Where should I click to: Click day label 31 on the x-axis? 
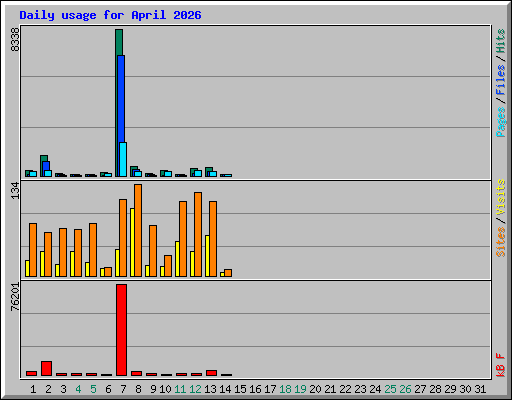(480, 389)
